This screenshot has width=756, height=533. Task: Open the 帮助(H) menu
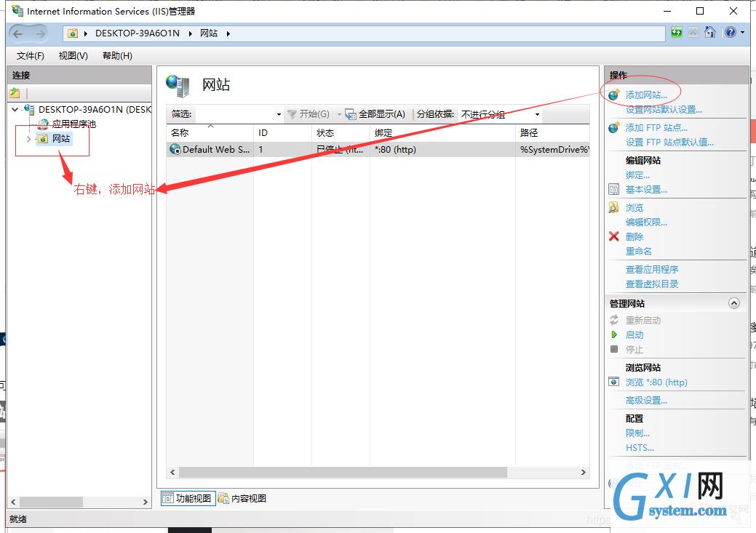click(117, 56)
